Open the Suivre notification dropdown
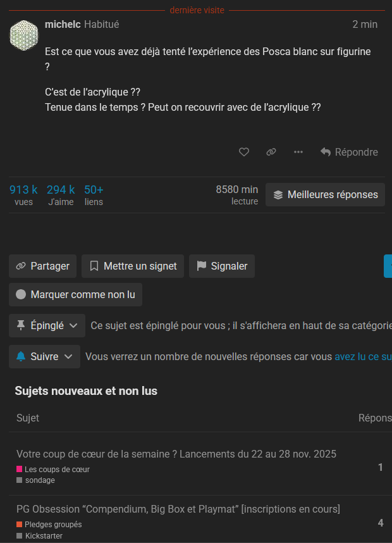Viewport: 392px width, 543px height. click(x=44, y=357)
